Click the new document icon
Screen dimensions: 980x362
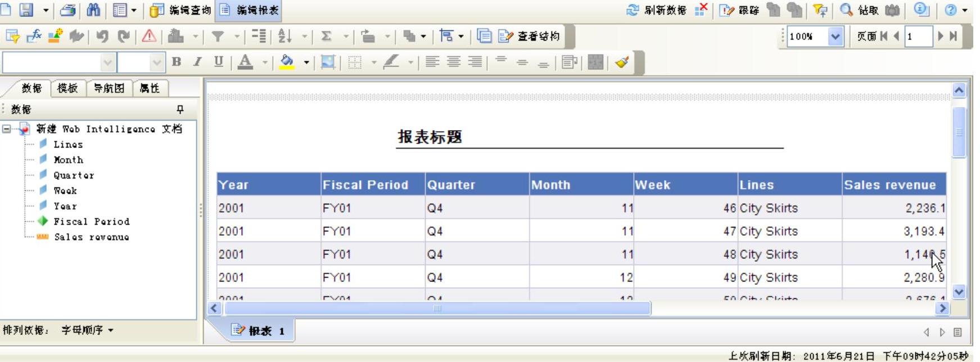click(5, 10)
